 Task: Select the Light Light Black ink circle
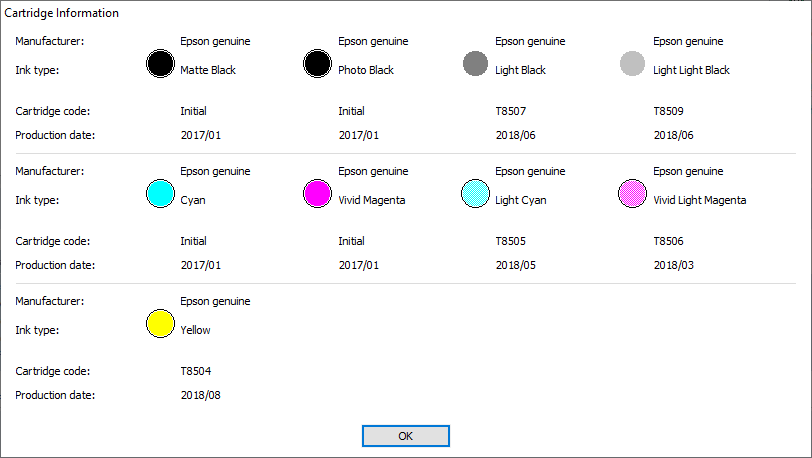click(x=632, y=64)
